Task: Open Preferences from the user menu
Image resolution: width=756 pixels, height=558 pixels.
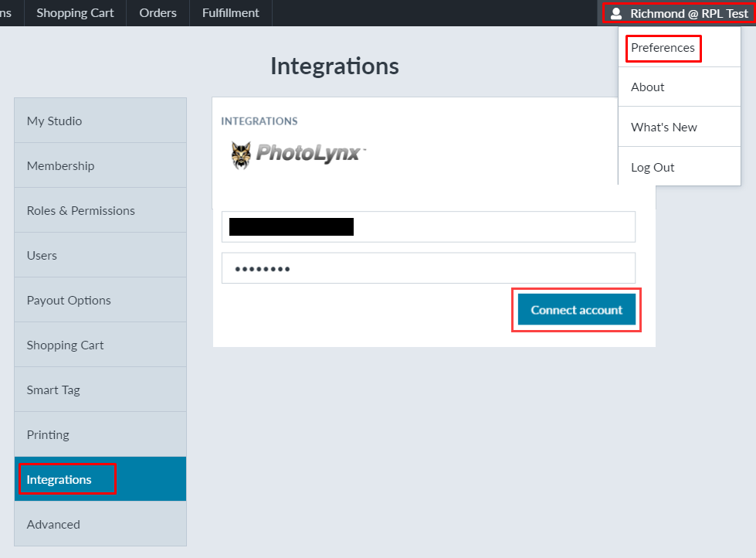Action: [x=663, y=48]
